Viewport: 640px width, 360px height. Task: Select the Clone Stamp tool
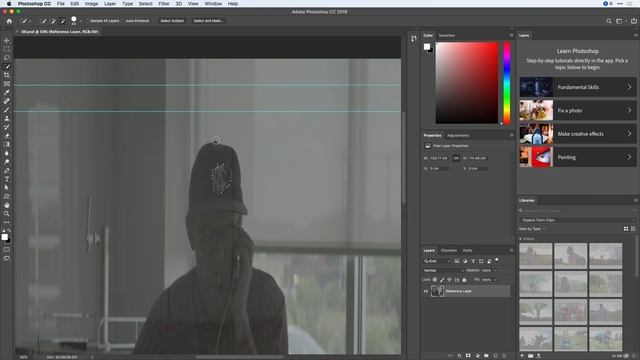7,118
